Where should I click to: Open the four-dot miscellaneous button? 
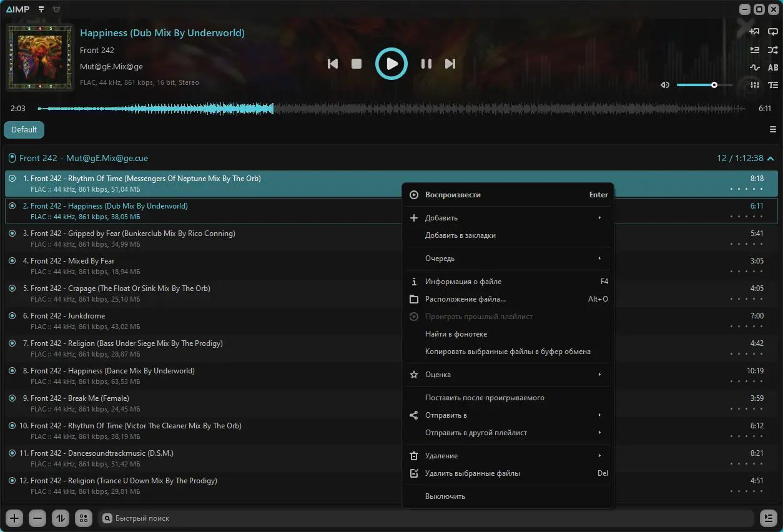84,518
